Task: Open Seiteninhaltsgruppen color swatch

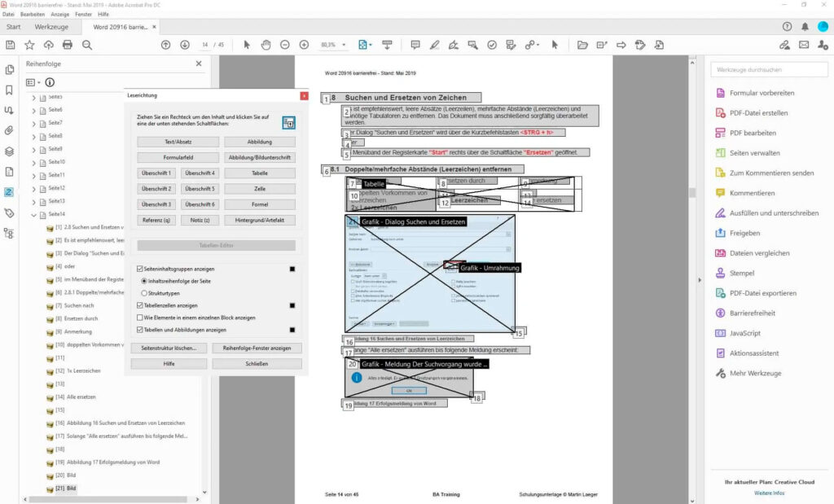Action: pos(292,269)
